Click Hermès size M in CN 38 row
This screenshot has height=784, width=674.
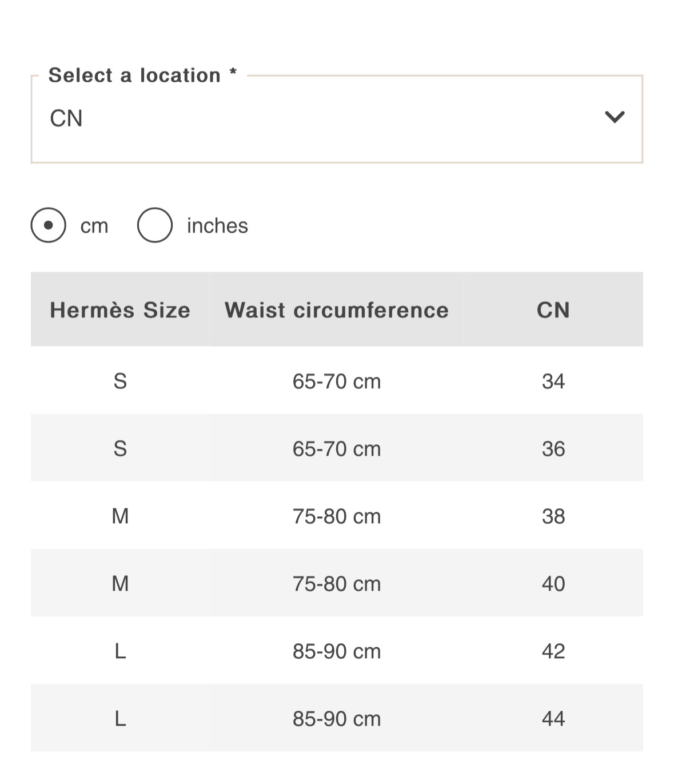click(x=120, y=516)
